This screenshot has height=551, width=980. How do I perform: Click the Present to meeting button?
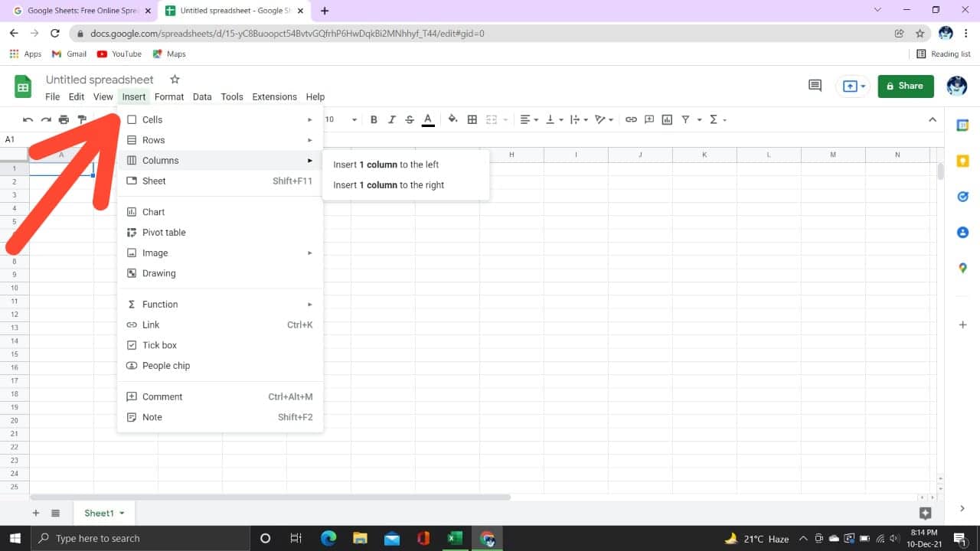click(854, 86)
